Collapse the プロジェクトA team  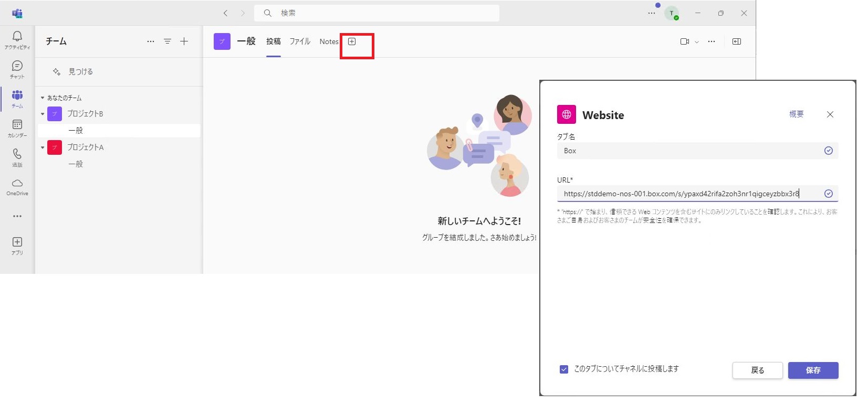pos(43,147)
